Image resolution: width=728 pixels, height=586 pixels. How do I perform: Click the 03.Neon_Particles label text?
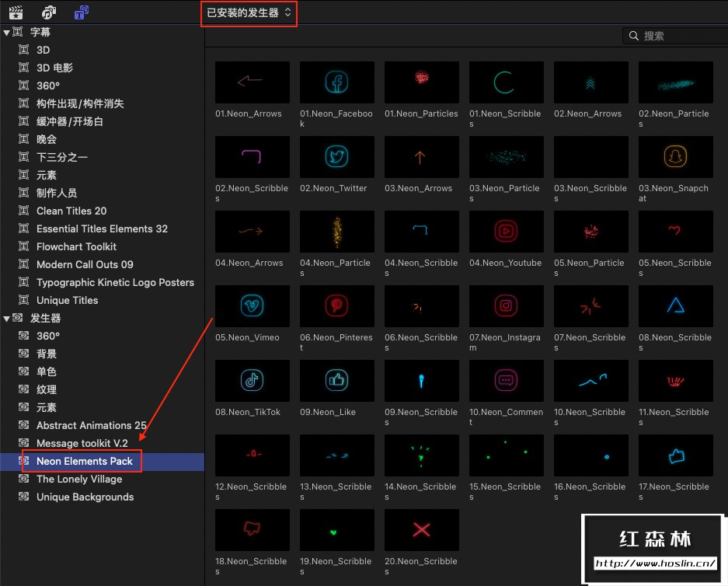click(505, 194)
